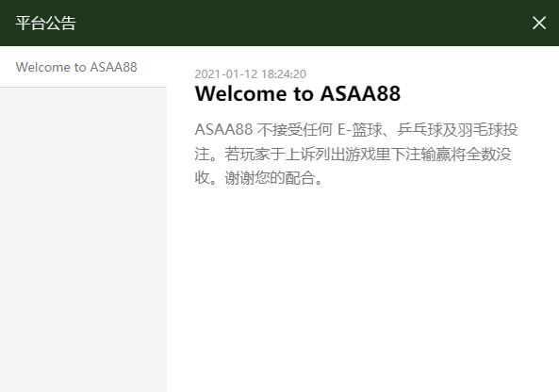This screenshot has width=559, height=392.
Task: Click the body line starting 注。若玩家于上诉
Action: pos(353,154)
